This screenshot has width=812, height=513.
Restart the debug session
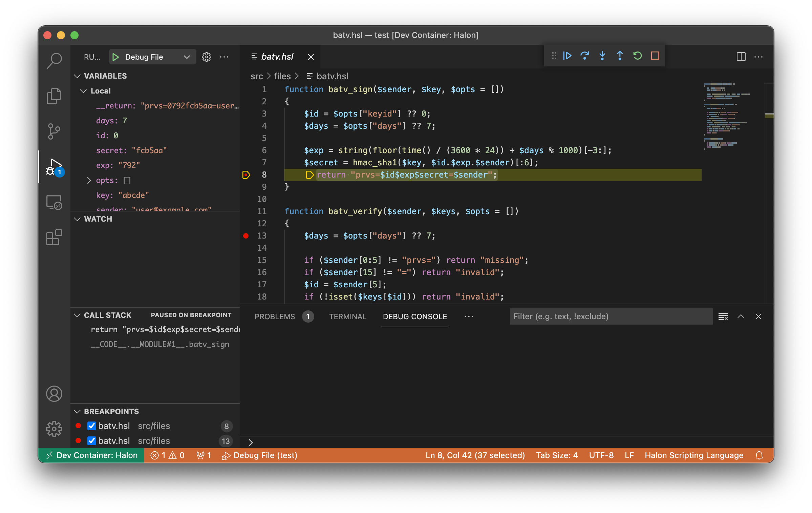click(x=638, y=56)
